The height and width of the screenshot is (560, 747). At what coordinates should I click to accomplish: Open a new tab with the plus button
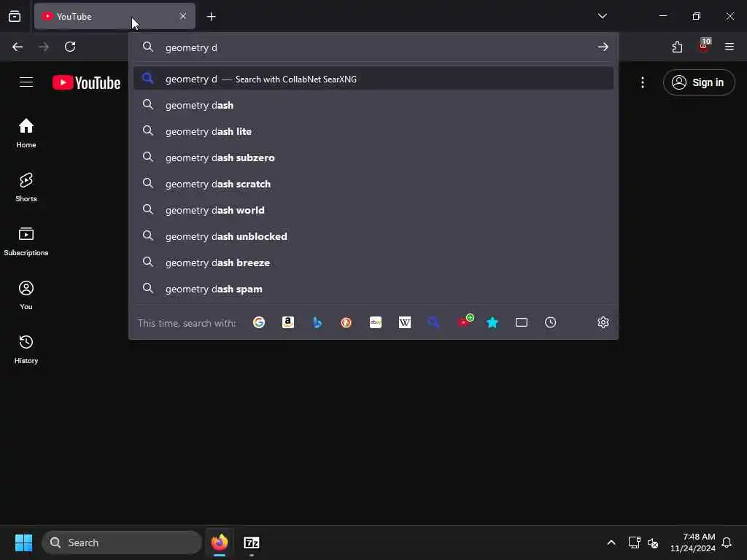211,17
